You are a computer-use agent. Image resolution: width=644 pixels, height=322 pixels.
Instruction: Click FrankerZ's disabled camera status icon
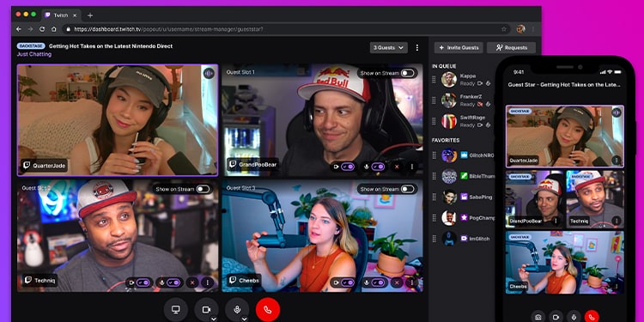pos(480,104)
